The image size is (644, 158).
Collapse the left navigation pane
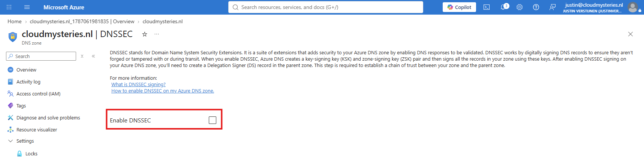pyautogui.click(x=93, y=56)
